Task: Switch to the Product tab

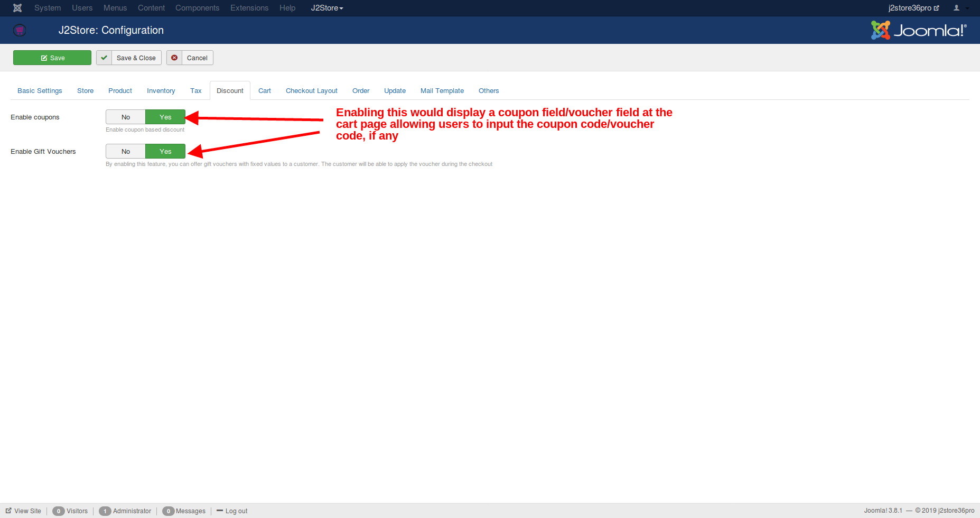Action: click(120, 91)
